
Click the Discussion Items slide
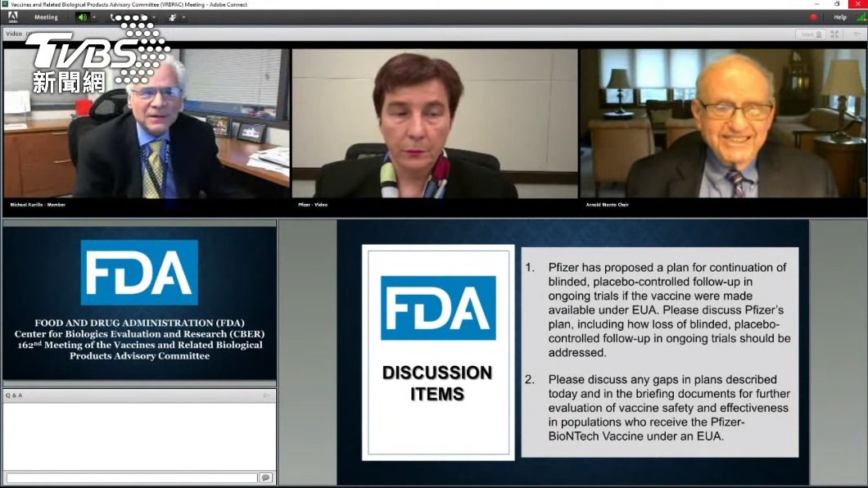tap(573, 352)
